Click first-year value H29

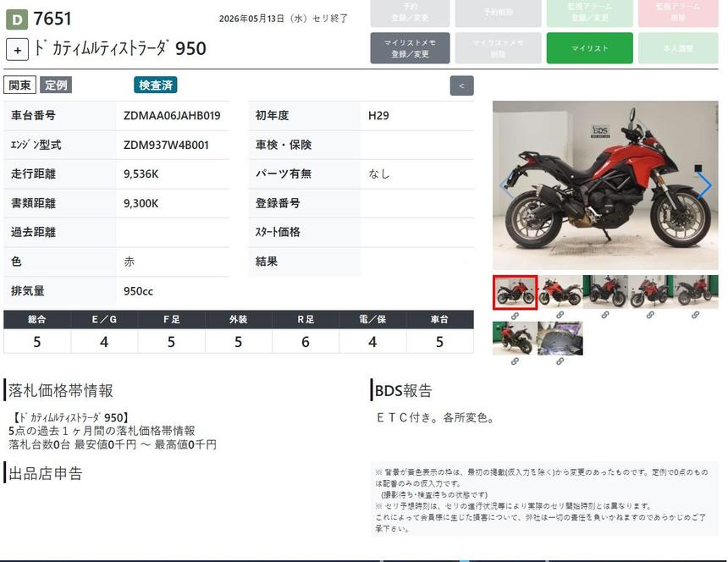pos(378,116)
